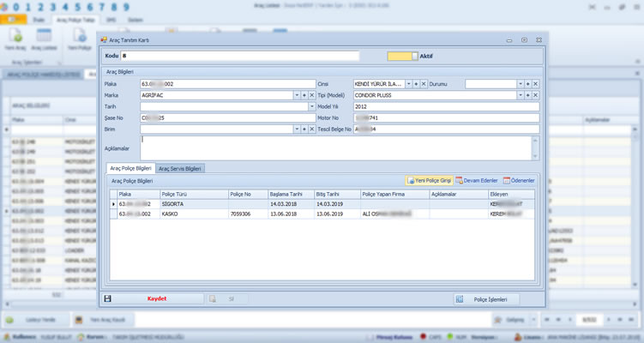Sort by Poliçe Türü column header
This screenshot has height=343, width=644.
pos(194,195)
